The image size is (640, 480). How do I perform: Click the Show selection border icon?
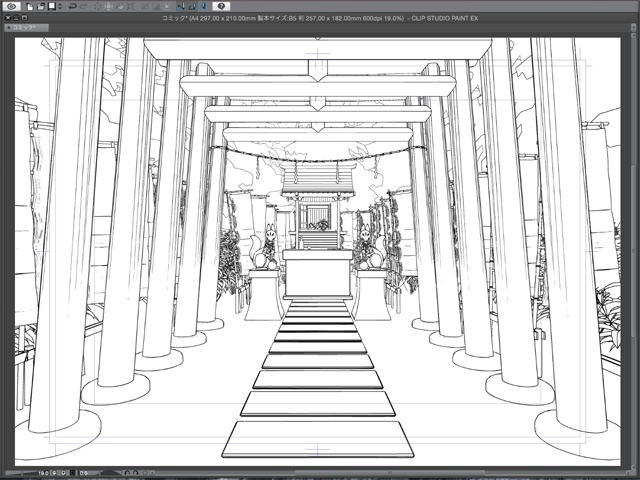(167, 6)
